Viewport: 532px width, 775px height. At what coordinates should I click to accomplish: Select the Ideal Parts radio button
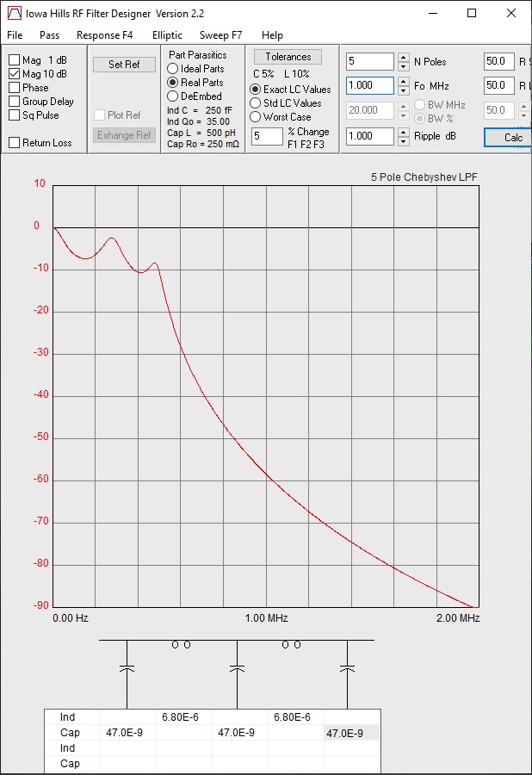[172, 69]
